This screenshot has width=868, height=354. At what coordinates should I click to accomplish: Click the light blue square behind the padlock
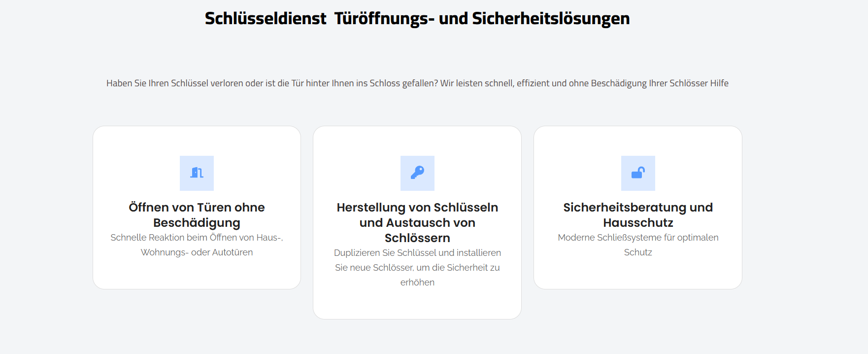[x=638, y=173]
